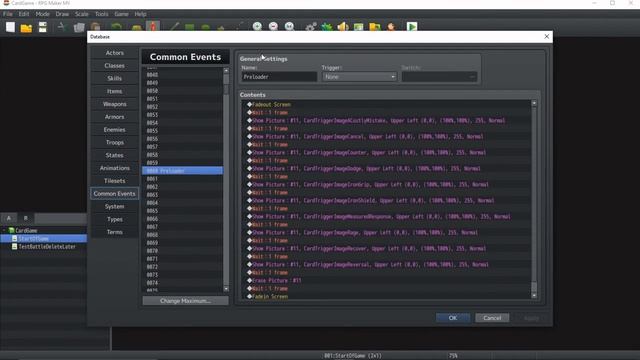Click the Cut scissors toolbar icon

tap(62, 27)
